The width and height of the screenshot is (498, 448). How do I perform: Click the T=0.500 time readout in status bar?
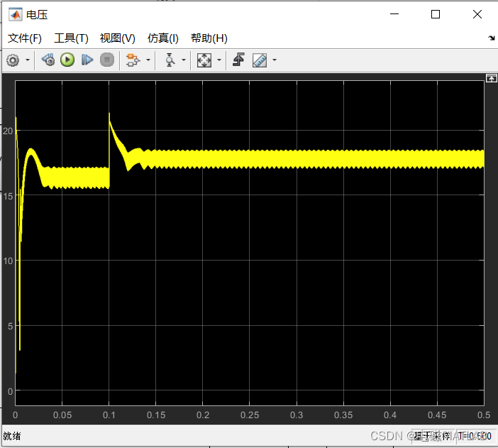coord(475,436)
